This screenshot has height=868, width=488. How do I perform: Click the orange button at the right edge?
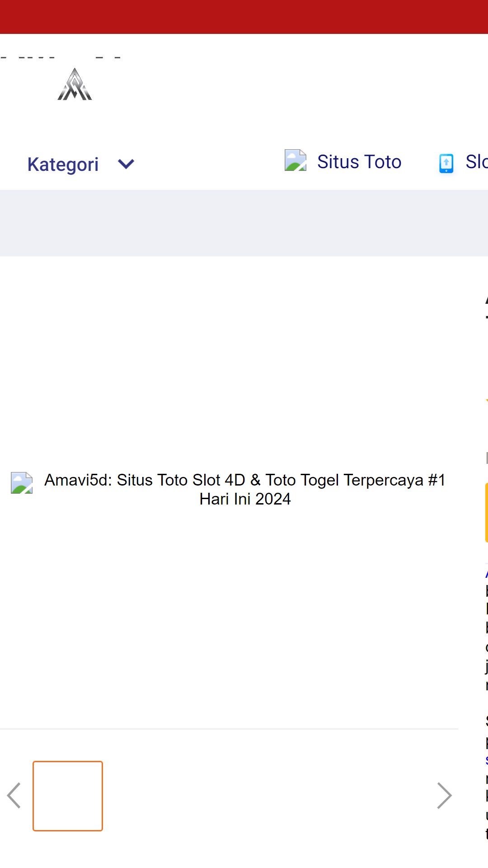[487, 512]
